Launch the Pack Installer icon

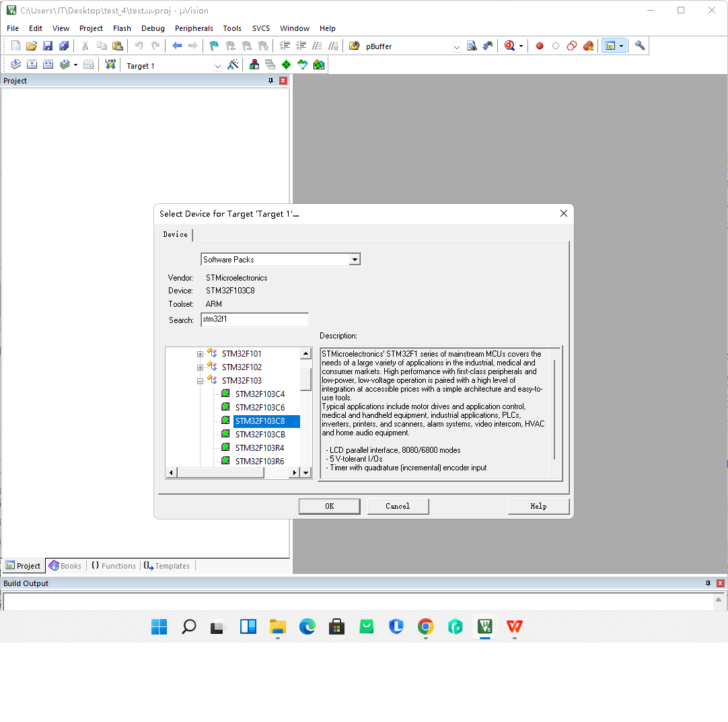[x=319, y=65]
